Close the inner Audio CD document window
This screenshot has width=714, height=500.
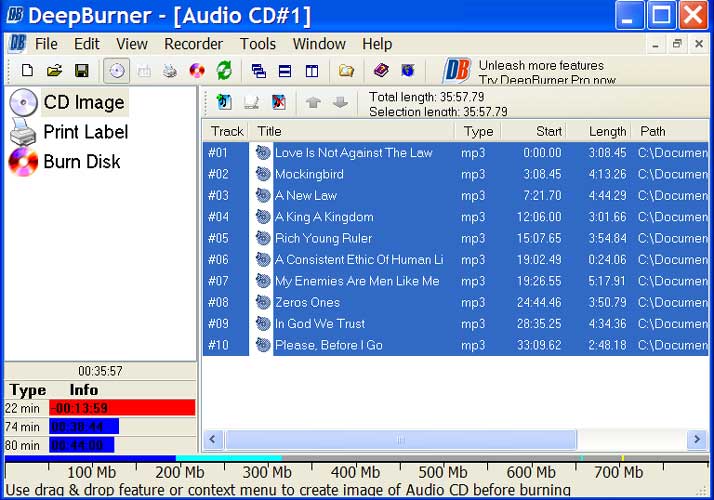[699, 44]
